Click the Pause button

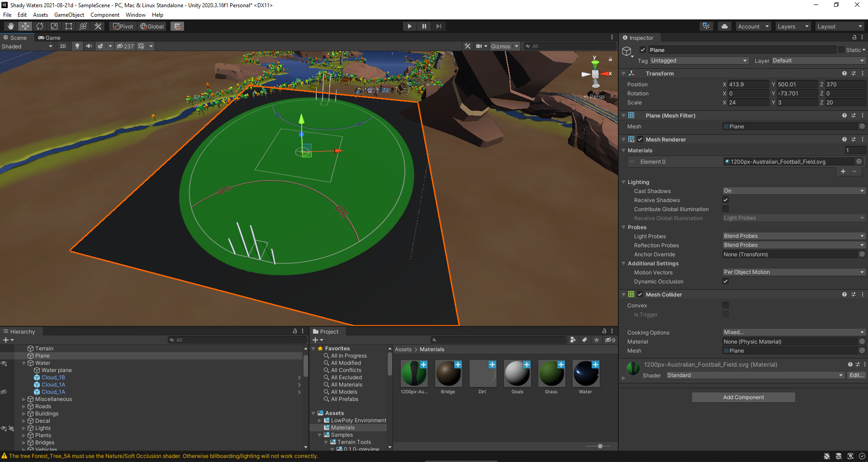pyautogui.click(x=424, y=26)
